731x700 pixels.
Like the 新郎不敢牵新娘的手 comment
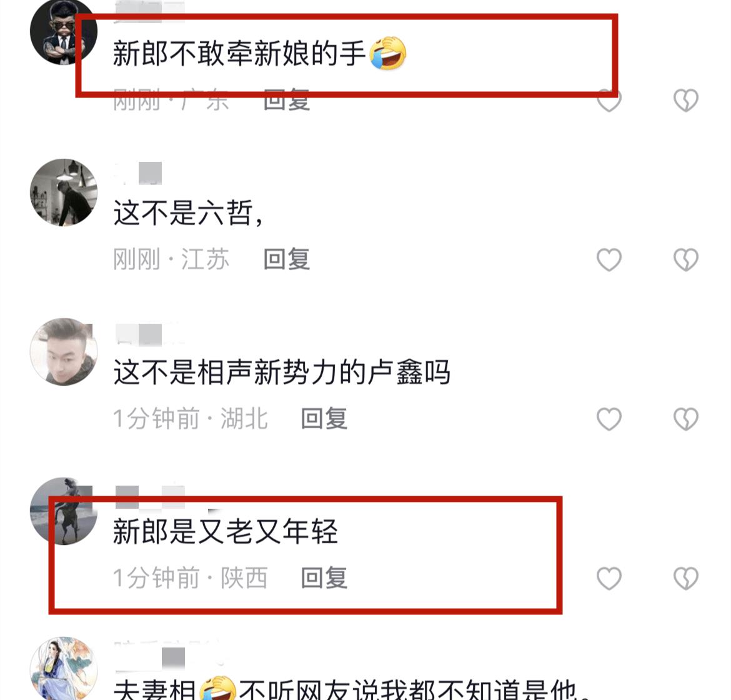coord(609,100)
